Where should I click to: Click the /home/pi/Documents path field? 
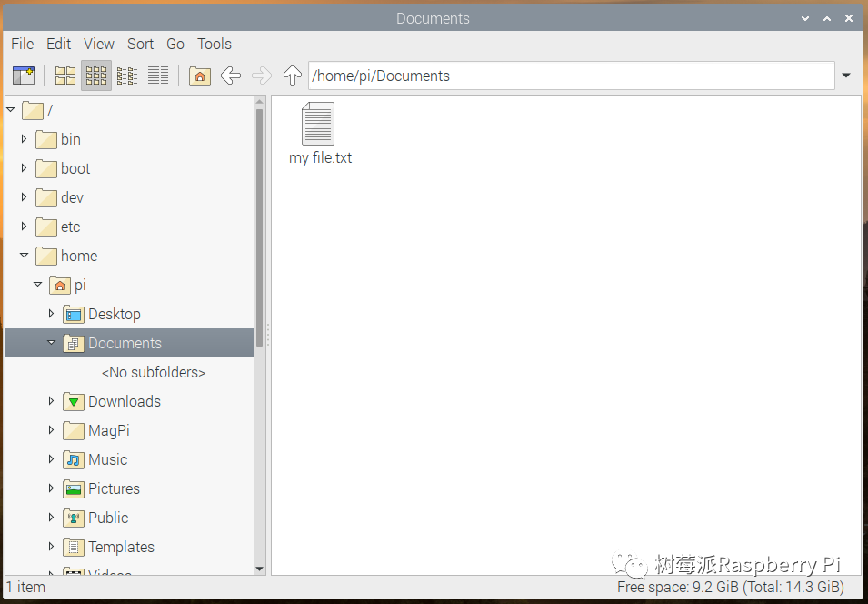point(571,75)
